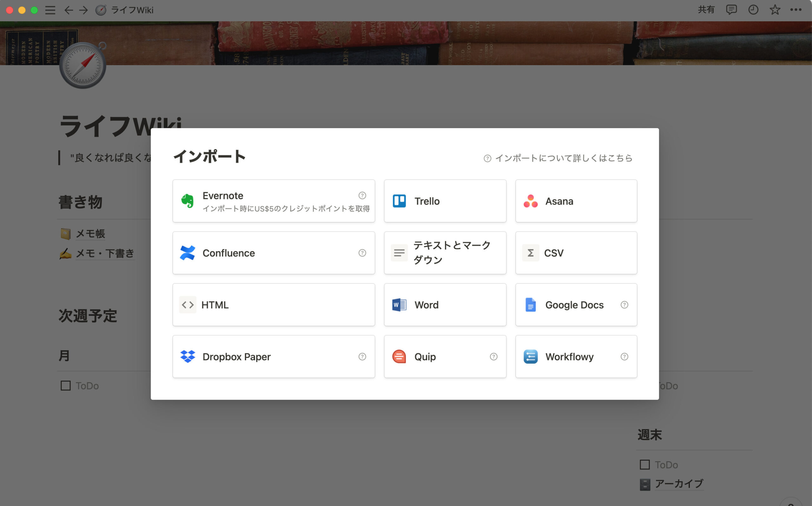
Task: Select Google Docs import option
Action: click(x=576, y=304)
